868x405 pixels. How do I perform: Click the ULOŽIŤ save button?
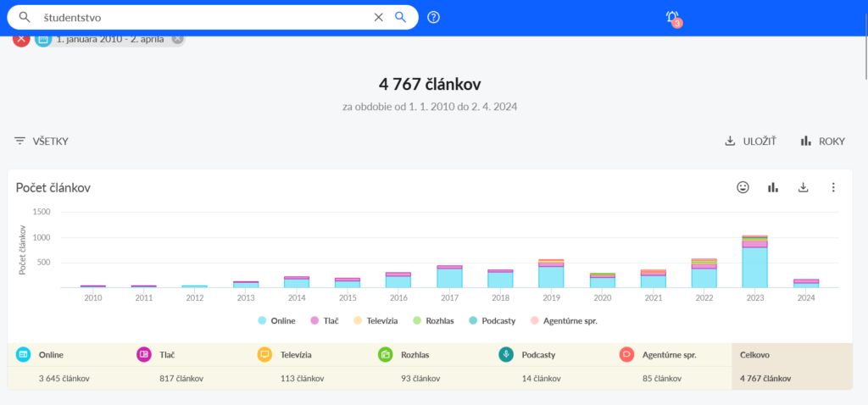click(x=750, y=141)
